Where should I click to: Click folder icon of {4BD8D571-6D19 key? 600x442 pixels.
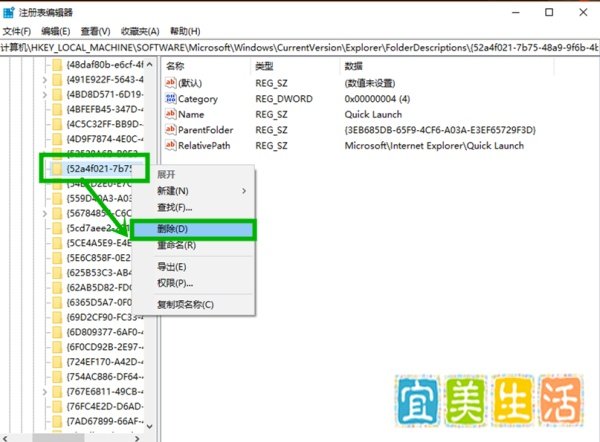tap(57, 95)
